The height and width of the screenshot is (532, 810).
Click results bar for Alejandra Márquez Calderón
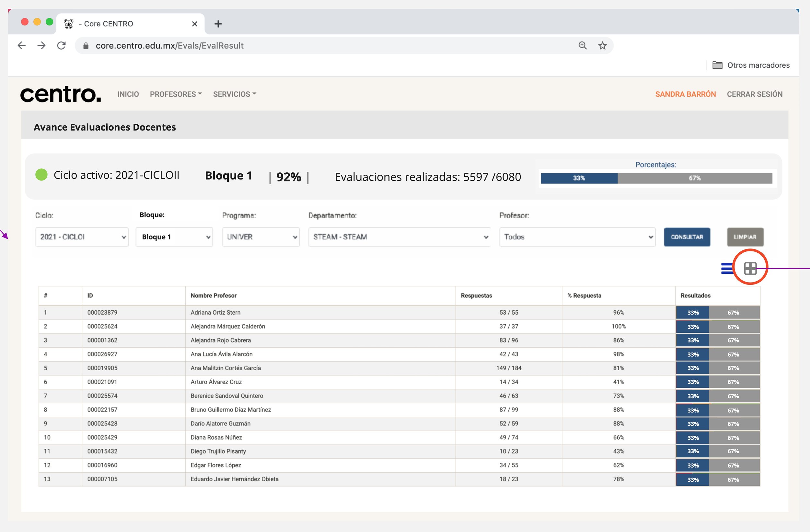718,326
